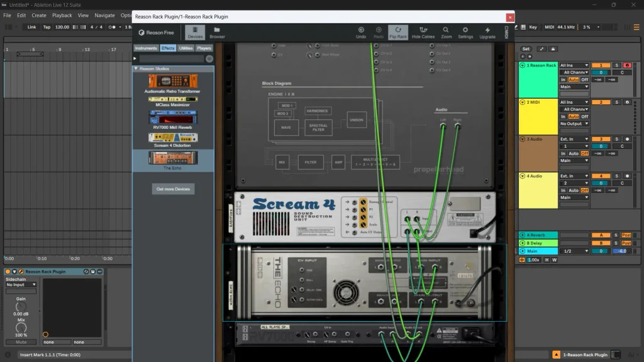Switch to the Utilities tab

click(x=186, y=48)
